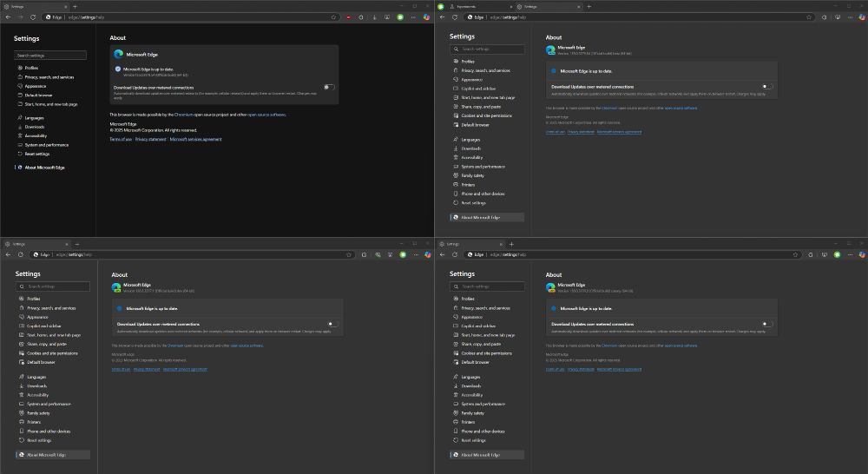Click extensions icon in top-right window toolbar
The height and width of the screenshot is (474, 868).
click(824, 17)
